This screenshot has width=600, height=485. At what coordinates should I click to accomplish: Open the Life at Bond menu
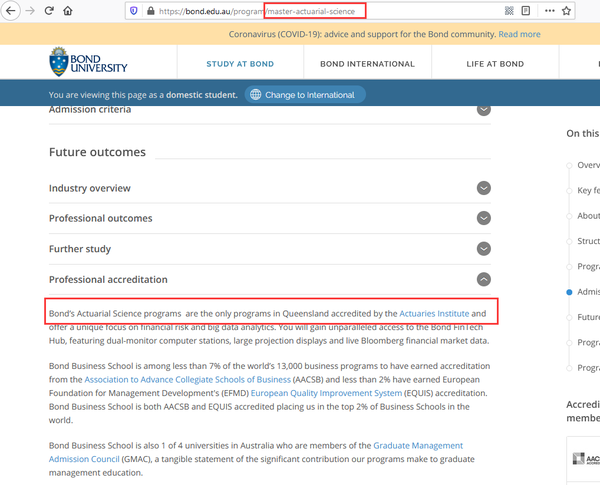point(495,64)
